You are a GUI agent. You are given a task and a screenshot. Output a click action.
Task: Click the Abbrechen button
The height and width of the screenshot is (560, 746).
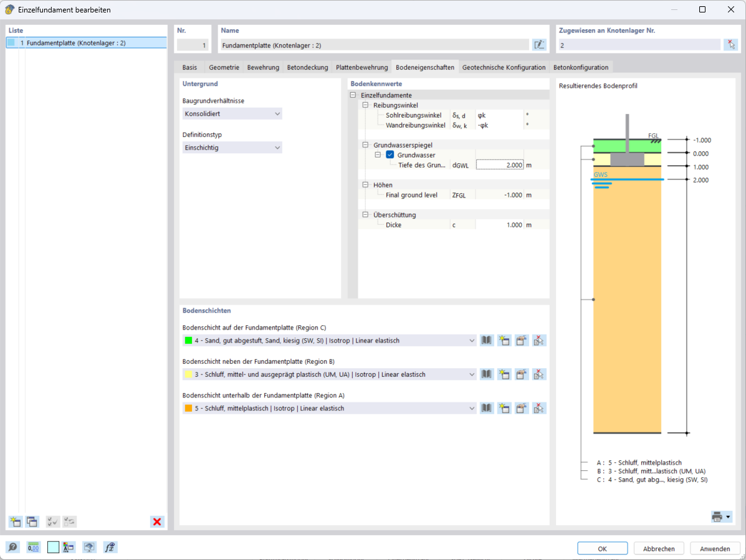pos(659,549)
